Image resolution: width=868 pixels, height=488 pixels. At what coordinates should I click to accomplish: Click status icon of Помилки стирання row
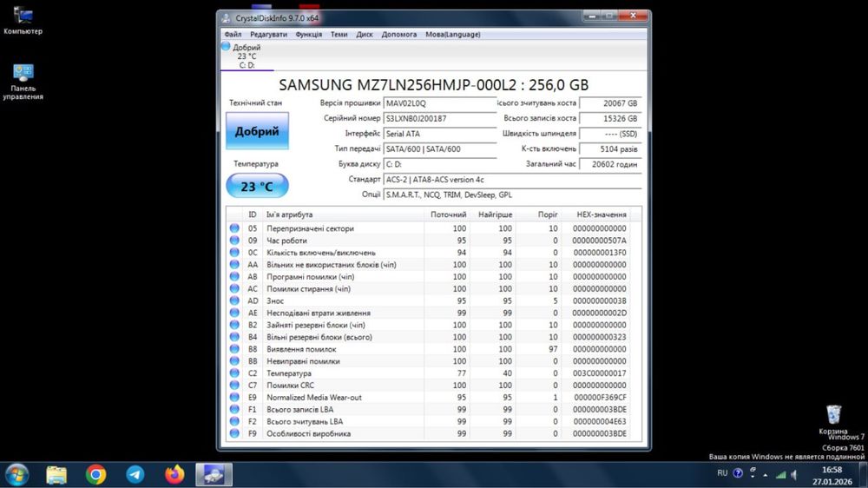click(x=234, y=288)
